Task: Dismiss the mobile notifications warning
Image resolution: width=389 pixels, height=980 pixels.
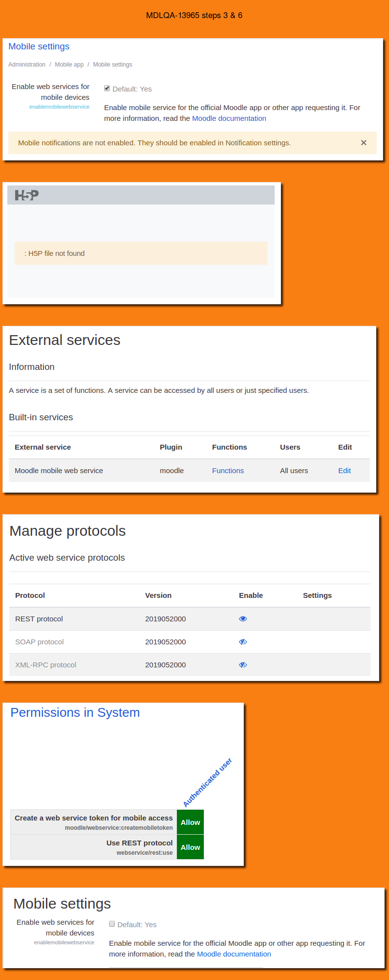Action: [x=364, y=143]
